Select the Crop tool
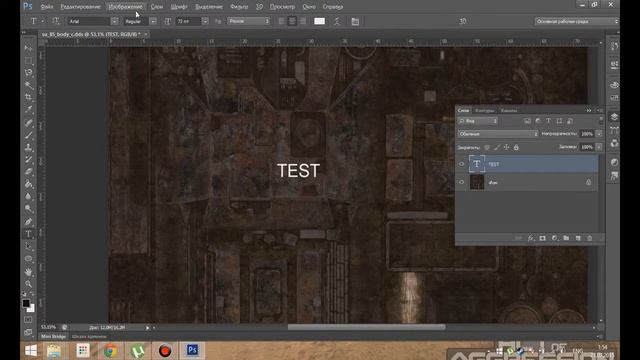640x360 pixels. tap(28, 97)
